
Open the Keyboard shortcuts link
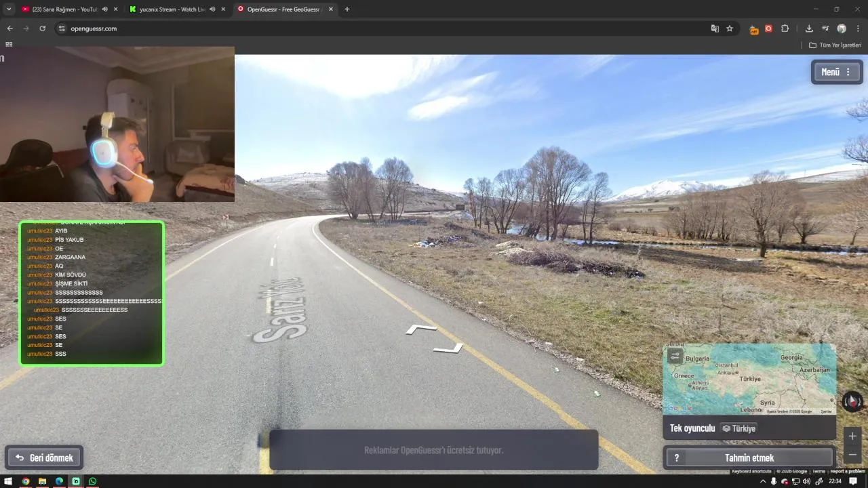click(751, 471)
